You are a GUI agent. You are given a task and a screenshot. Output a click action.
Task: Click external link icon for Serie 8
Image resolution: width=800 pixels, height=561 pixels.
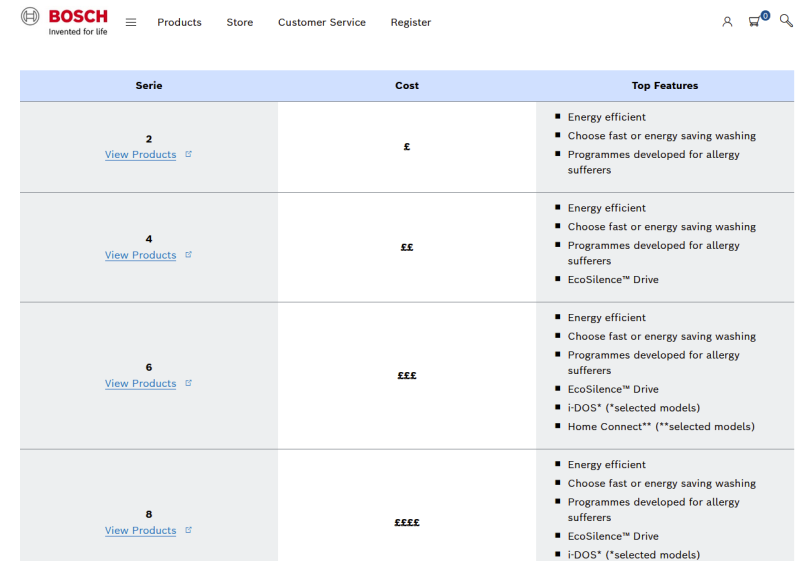pyautogui.click(x=188, y=530)
